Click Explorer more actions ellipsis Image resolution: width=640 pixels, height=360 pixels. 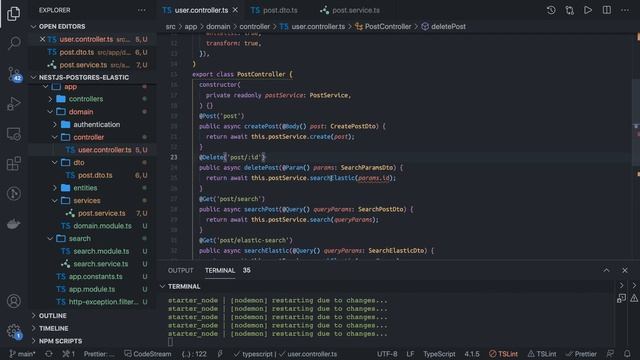[x=141, y=10]
